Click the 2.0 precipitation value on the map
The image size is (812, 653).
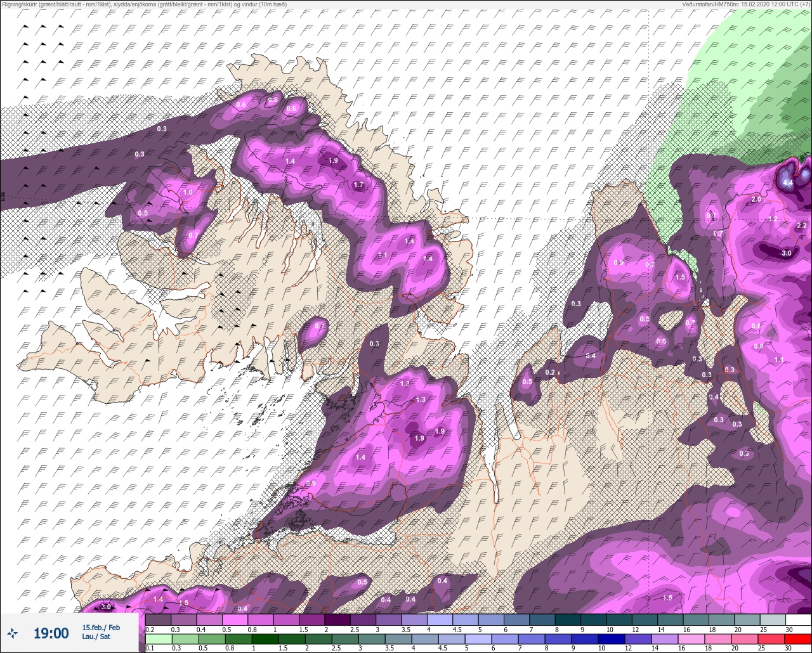[x=756, y=199]
